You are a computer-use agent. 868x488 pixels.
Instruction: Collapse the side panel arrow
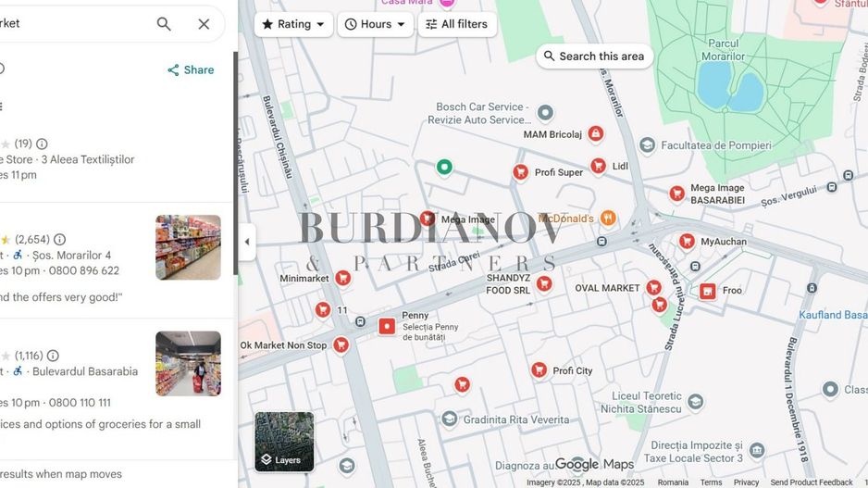point(247,242)
